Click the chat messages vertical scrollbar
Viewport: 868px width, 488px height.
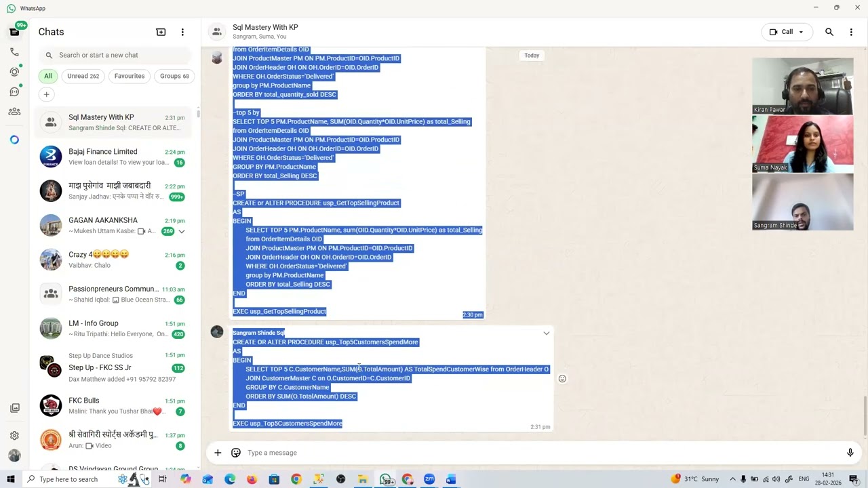[865, 418]
